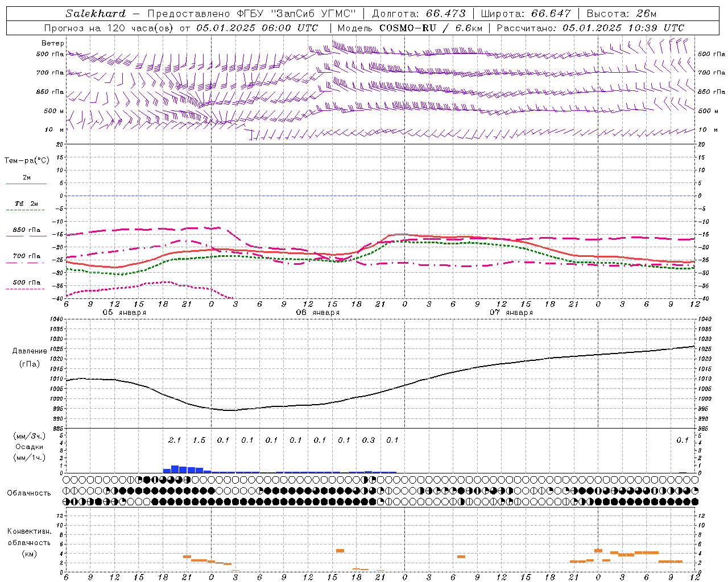
Task: Click the Ветер wind panel label
Action: 53,43
